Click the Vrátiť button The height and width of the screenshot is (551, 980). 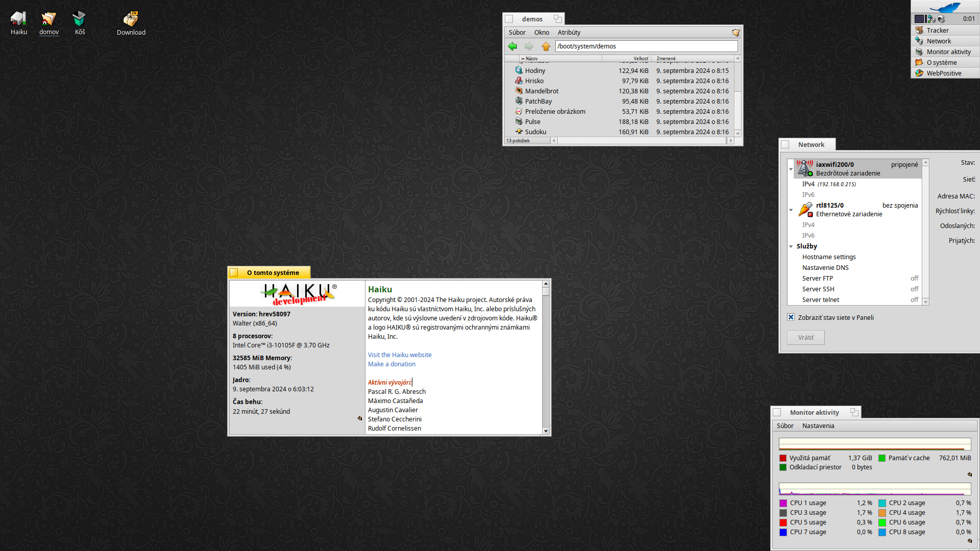pos(805,338)
